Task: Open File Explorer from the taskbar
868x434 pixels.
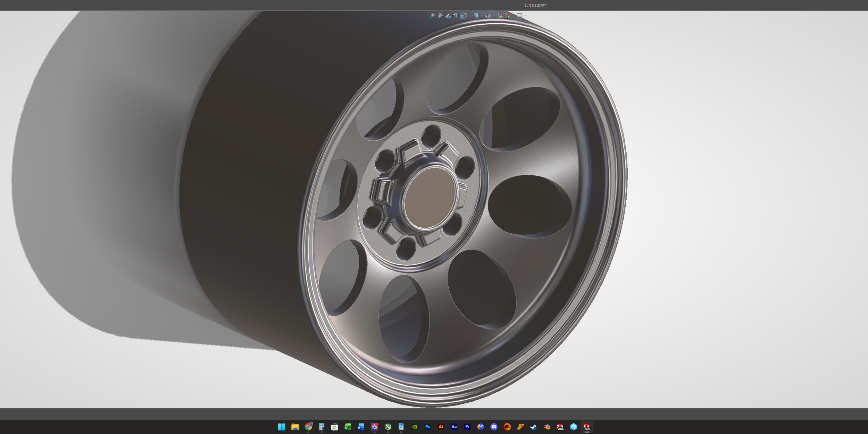Action: (295, 427)
